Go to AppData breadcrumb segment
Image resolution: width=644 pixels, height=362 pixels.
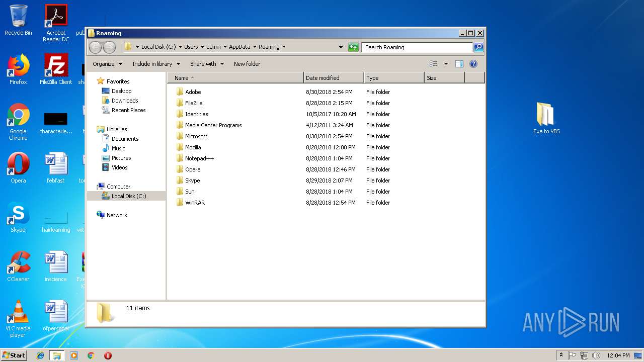tap(239, 47)
